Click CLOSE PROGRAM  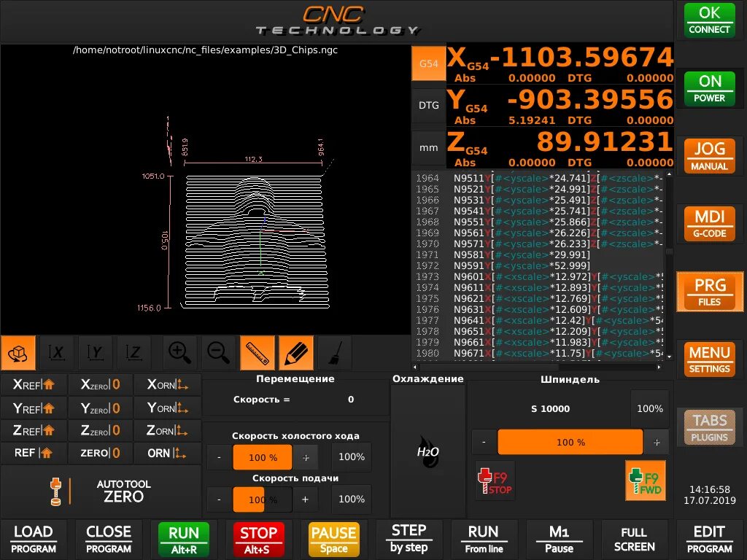(x=109, y=539)
